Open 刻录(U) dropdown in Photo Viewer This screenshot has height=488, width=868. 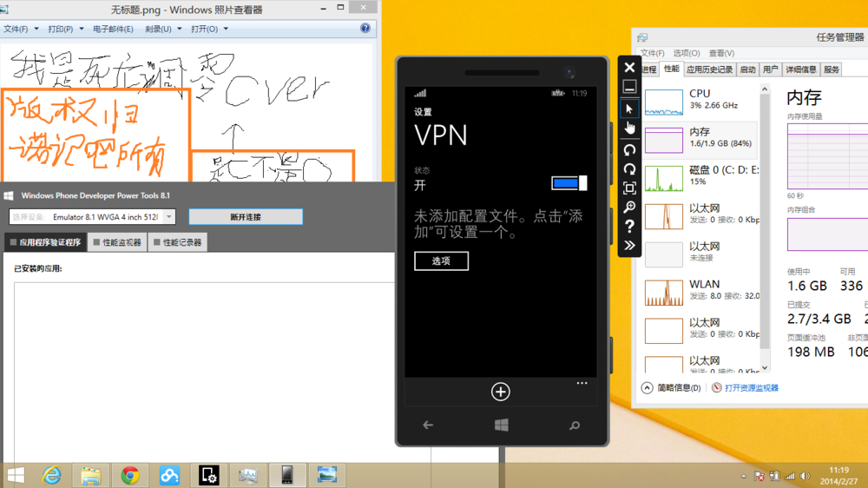tap(163, 29)
